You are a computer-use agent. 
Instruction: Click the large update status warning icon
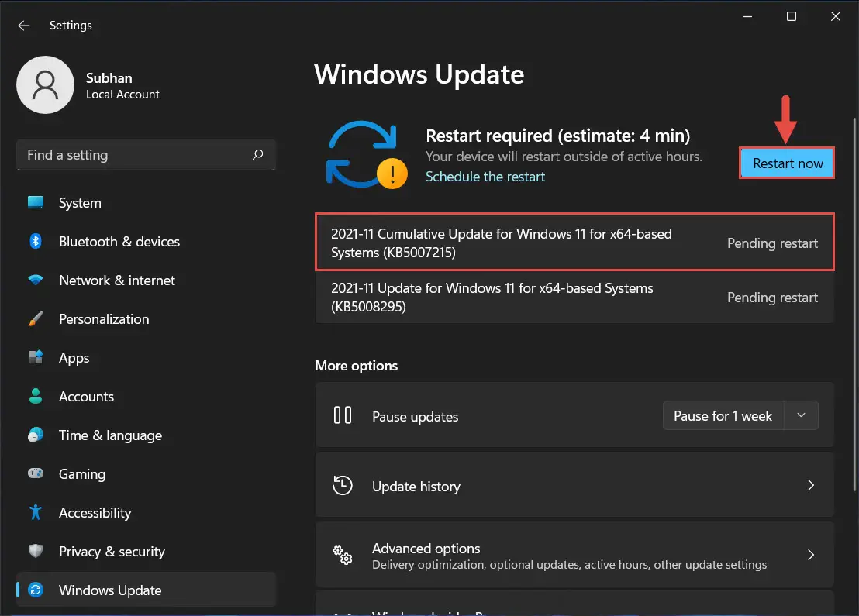click(x=366, y=155)
